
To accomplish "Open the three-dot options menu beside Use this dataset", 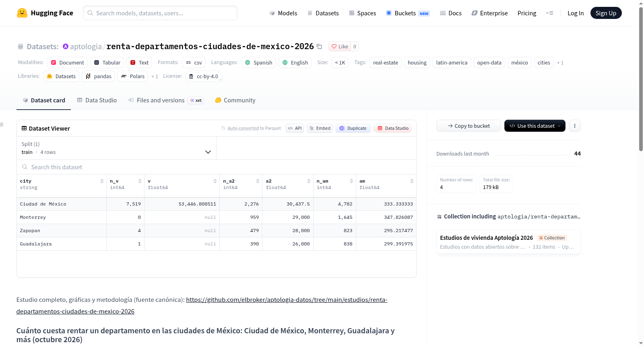I will pos(575,126).
